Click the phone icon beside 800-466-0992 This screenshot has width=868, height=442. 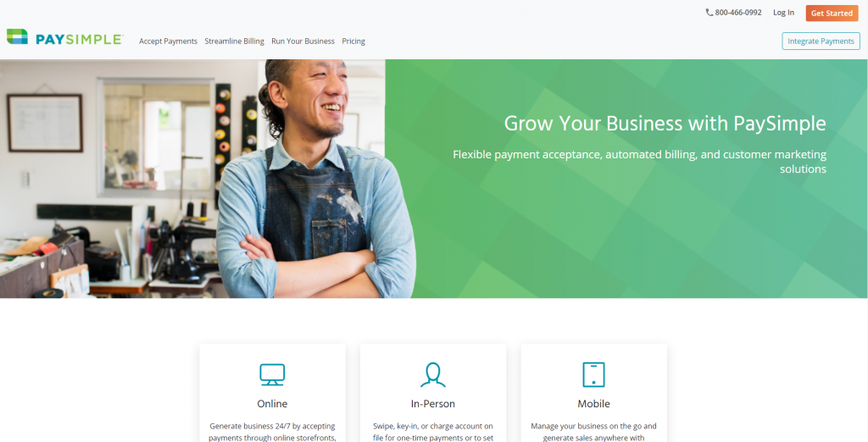point(709,12)
